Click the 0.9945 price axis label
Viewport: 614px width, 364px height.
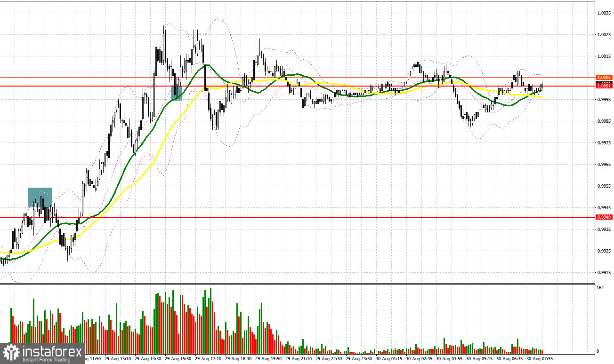pyautogui.click(x=603, y=207)
